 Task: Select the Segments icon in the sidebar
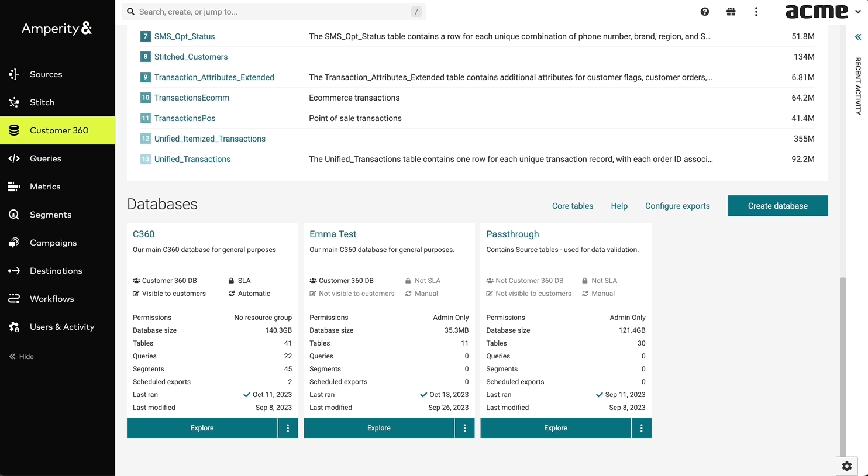13,215
